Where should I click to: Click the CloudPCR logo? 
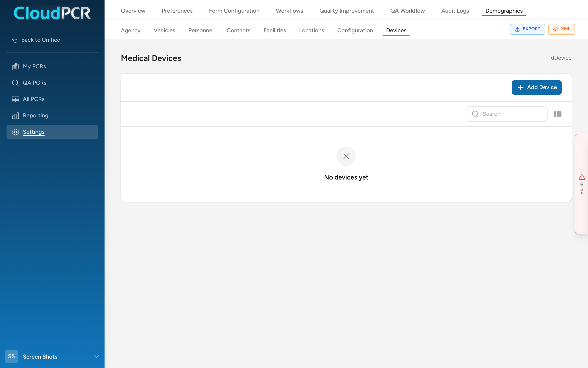click(52, 13)
